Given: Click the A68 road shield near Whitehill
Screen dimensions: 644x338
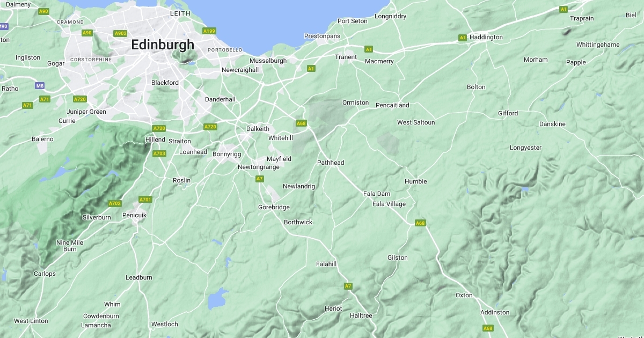Looking at the screenshot, I should tap(301, 123).
